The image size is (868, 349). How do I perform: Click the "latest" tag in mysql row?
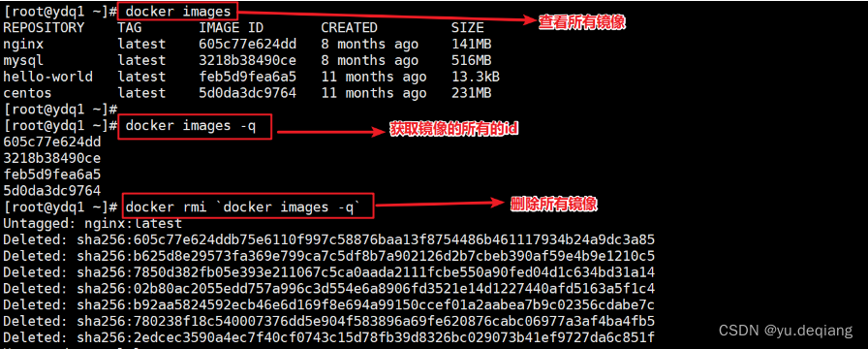(141, 60)
